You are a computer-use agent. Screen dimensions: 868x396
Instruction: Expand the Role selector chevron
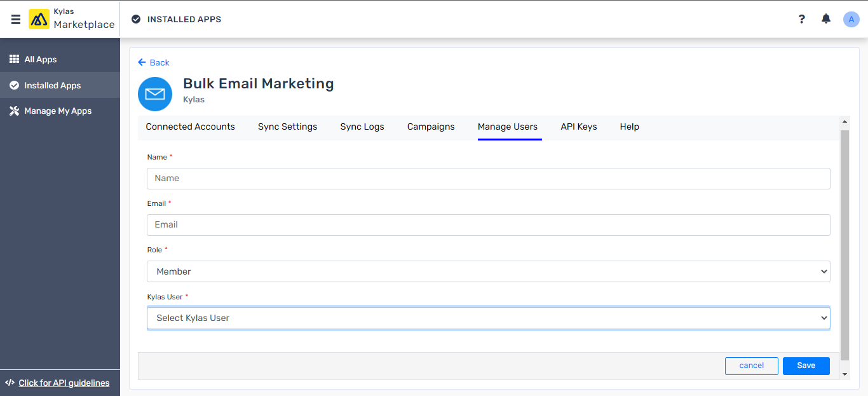[824, 271]
